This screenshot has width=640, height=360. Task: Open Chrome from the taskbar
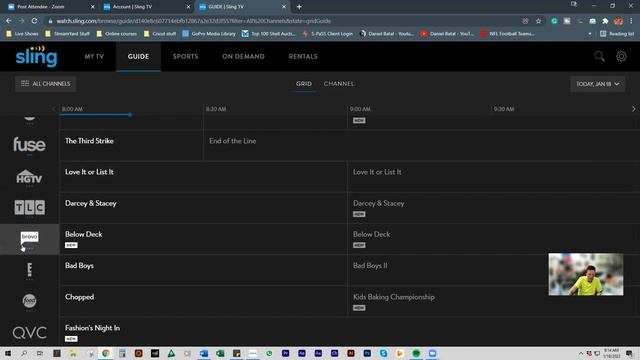(106, 353)
